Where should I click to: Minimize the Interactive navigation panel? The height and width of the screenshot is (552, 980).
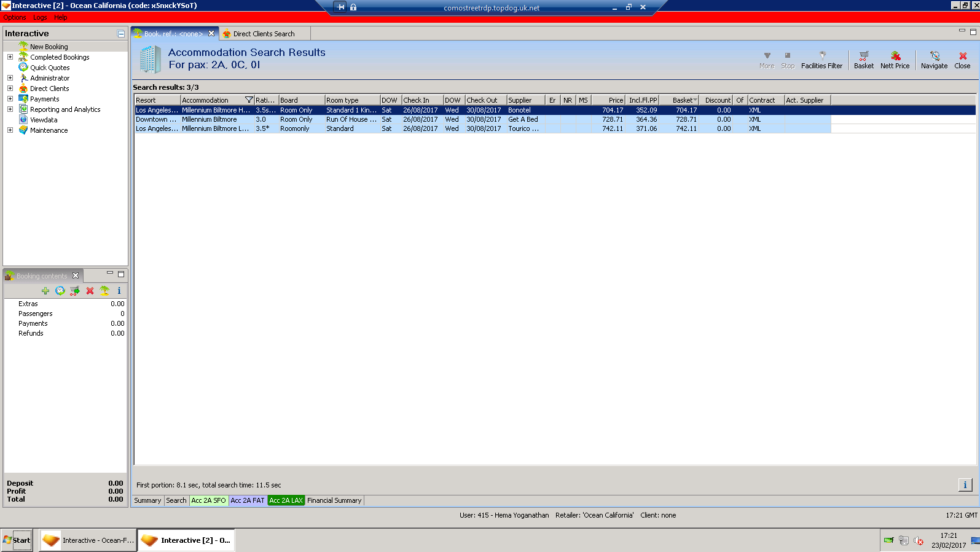121,34
